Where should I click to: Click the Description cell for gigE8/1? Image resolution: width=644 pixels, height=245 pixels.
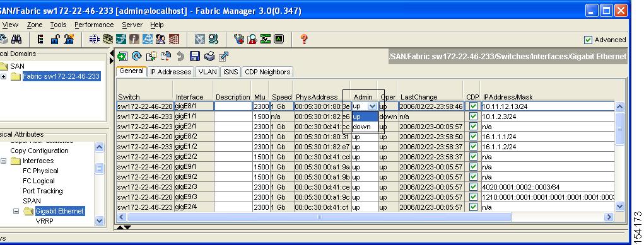233,106
